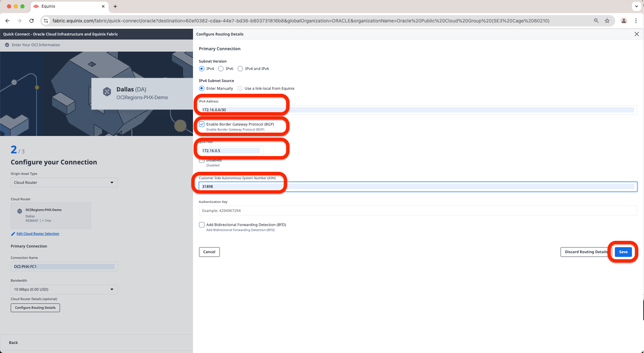644x353 pixels.
Task: Open Enter Your OCI Information step
Action: click(x=36, y=45)
